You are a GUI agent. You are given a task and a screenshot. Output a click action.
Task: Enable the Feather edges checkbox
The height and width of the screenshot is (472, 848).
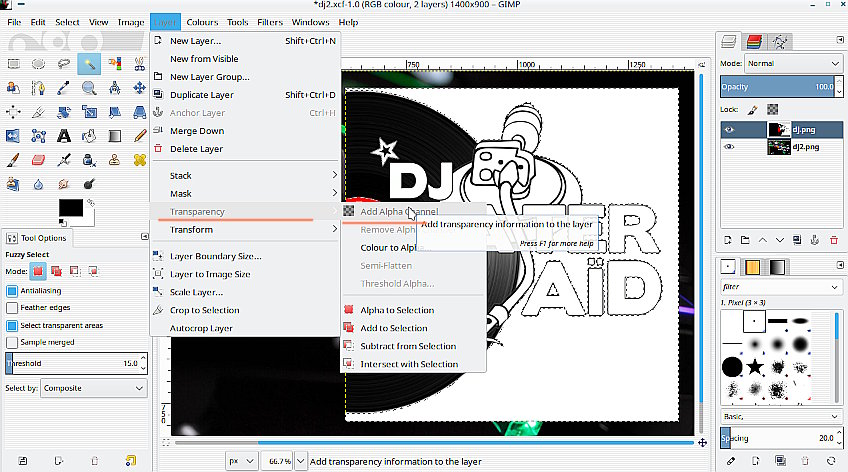[x=12, y=307]
